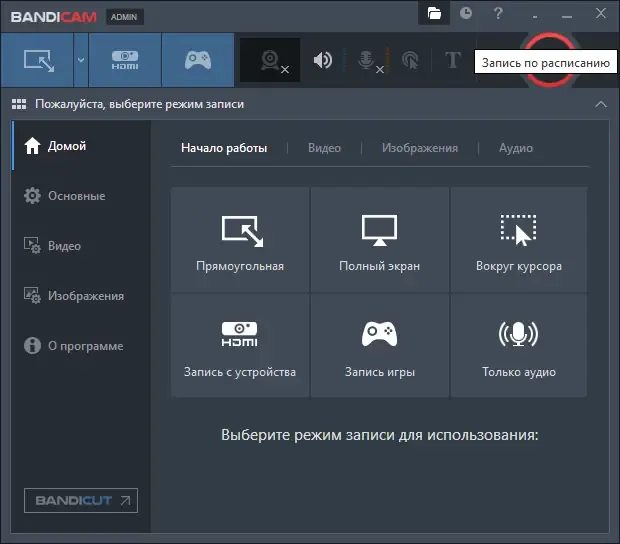Open Bandicut link button

tap(81, 501)
